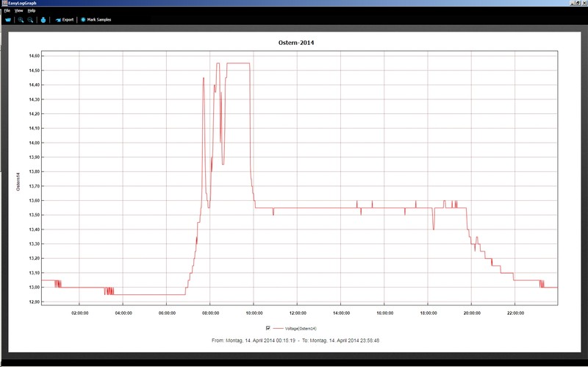Click the Voltage(Ostern14) legend label

click(301, 328)
